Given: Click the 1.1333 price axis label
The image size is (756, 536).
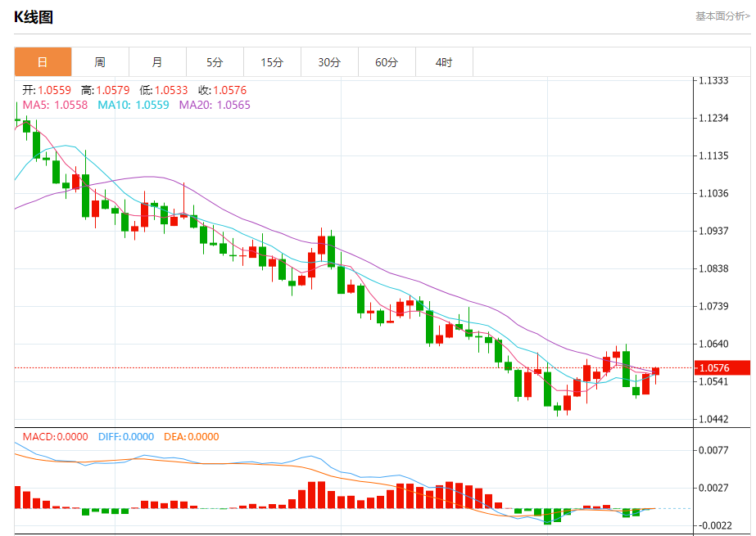Looking at the screenshot, I should pos(713,81).
